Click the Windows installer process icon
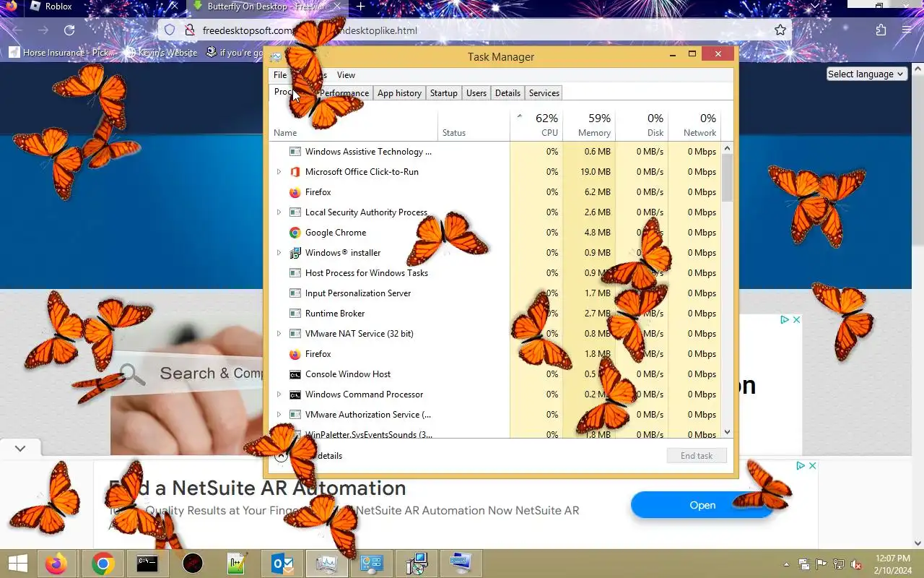This screenshot has height=578, width=924. [295, 253]
